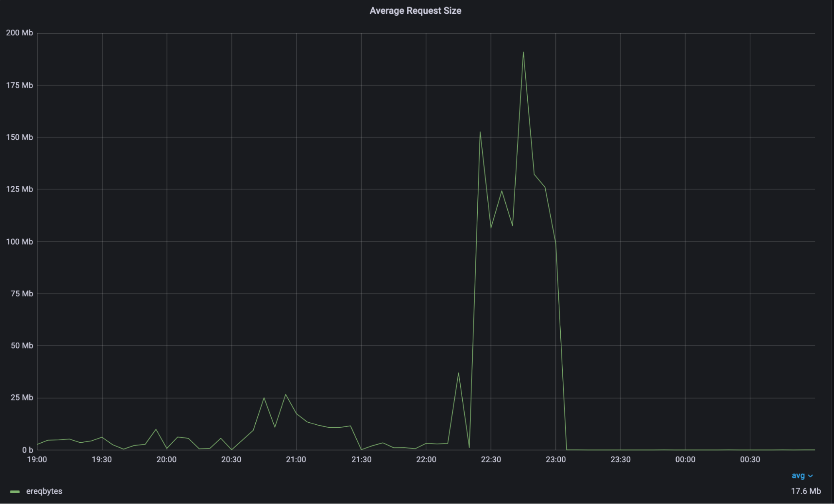Open the avg legend sort dropdown

[802, 476]
